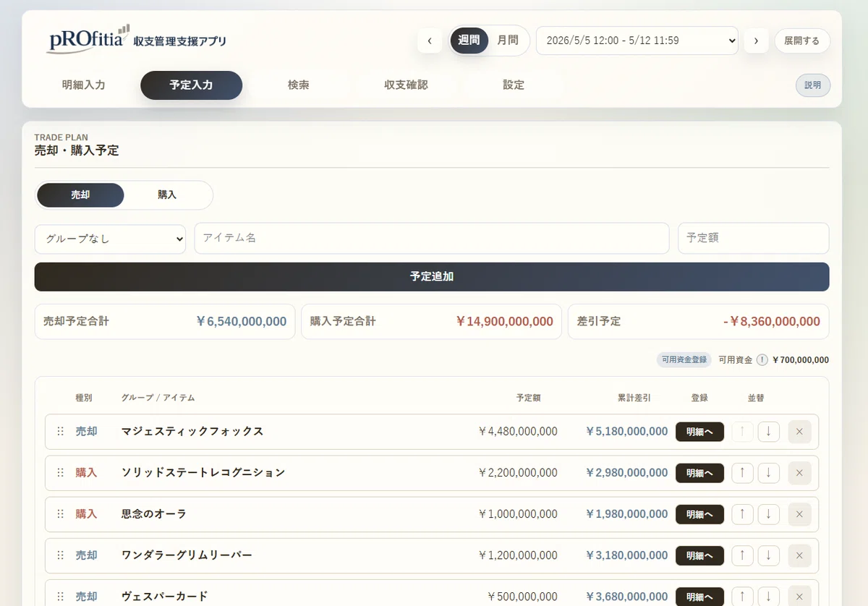Viewport: 868px width, 606px height.
Task: Click the 説明 button
Action: (x=813, y=85)
